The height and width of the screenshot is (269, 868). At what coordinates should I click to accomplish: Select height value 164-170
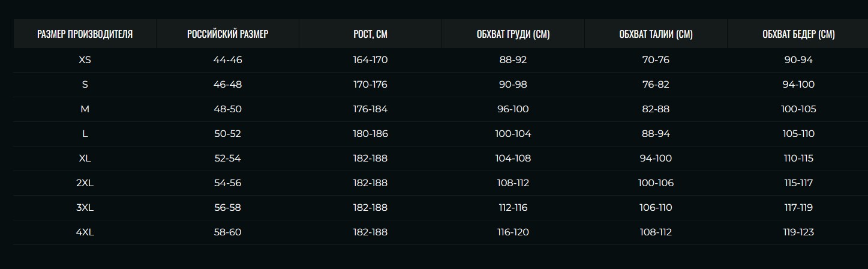[370, 60]
